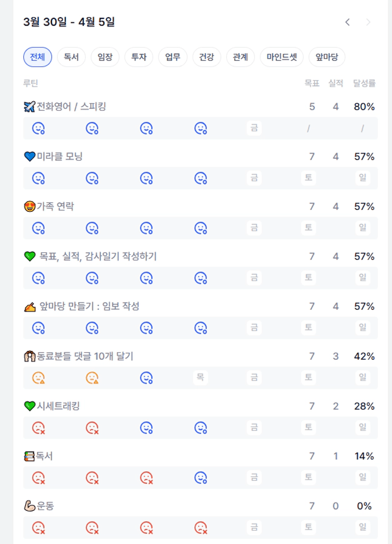Toggle Friday (금) for 전화영어 / 스피킹
This screenshot has width=392, height=544.
[x=254, y=128]
